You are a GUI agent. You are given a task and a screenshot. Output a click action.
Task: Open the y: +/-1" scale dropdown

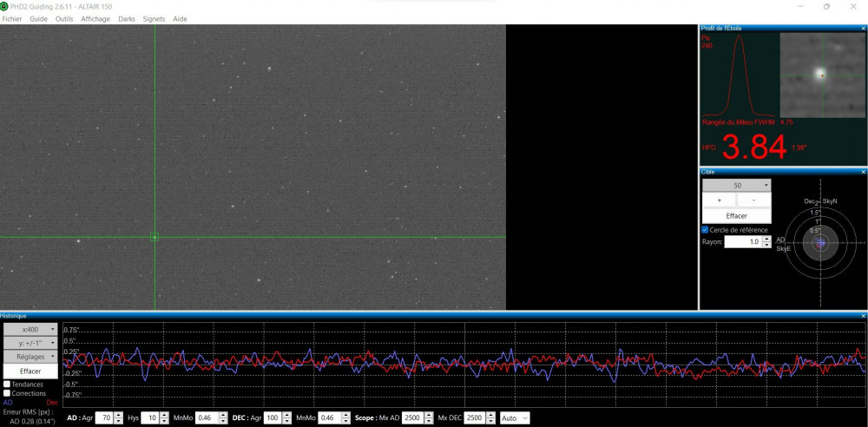tap(30, 343)
